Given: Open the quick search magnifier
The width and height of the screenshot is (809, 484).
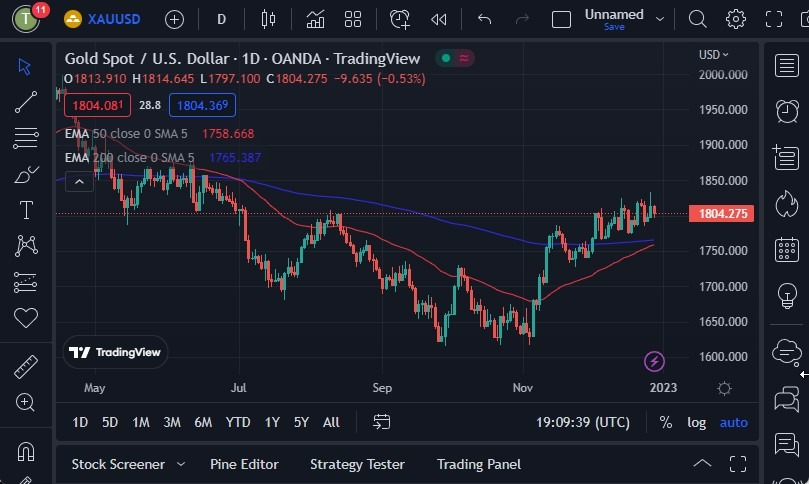Looking at the screenshot, I should pyautogui.click(x=698, y=19).
